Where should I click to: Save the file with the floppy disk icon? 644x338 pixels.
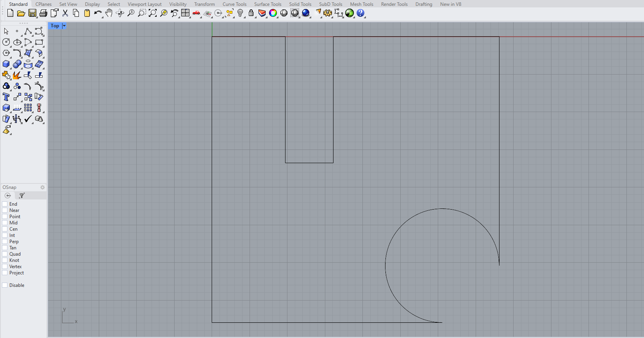(x=32, y=13)
